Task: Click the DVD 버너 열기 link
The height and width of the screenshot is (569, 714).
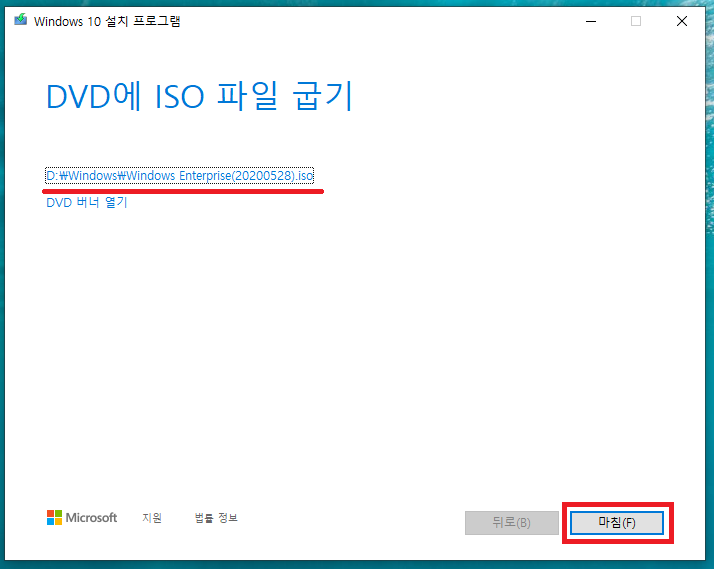Action: [87, 203]
